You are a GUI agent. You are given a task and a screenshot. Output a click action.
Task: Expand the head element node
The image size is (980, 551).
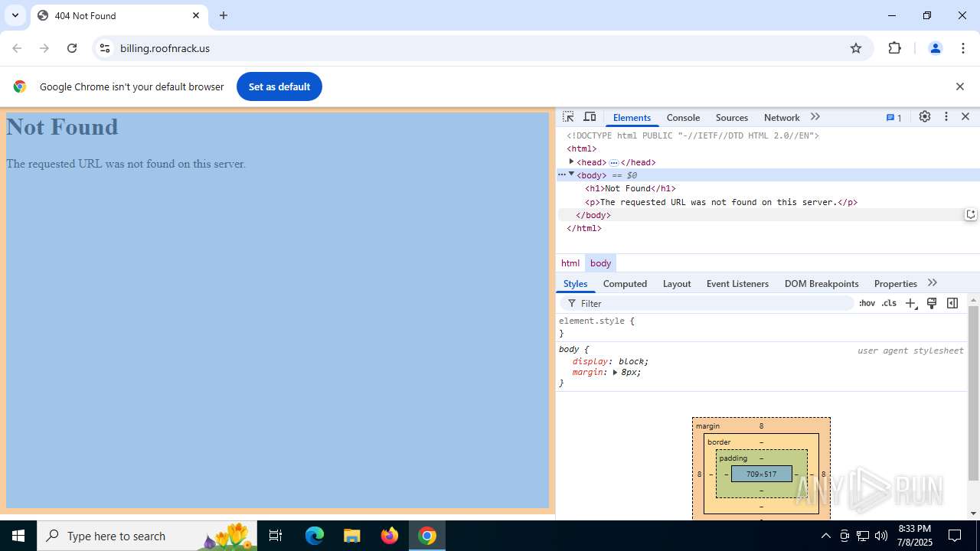(x=571, y=161)
